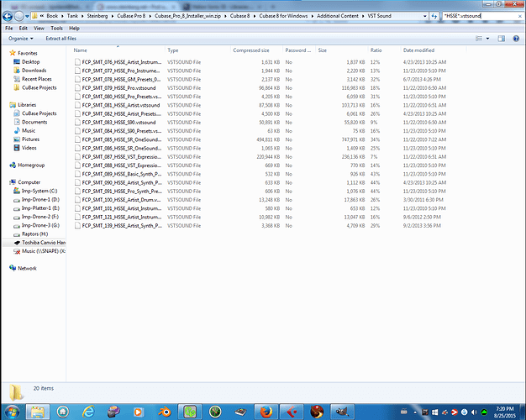Image resolution: width=526 pixels, height=420 pixels.
Task: Open the Help menu
Action: [x=74, y=29]
